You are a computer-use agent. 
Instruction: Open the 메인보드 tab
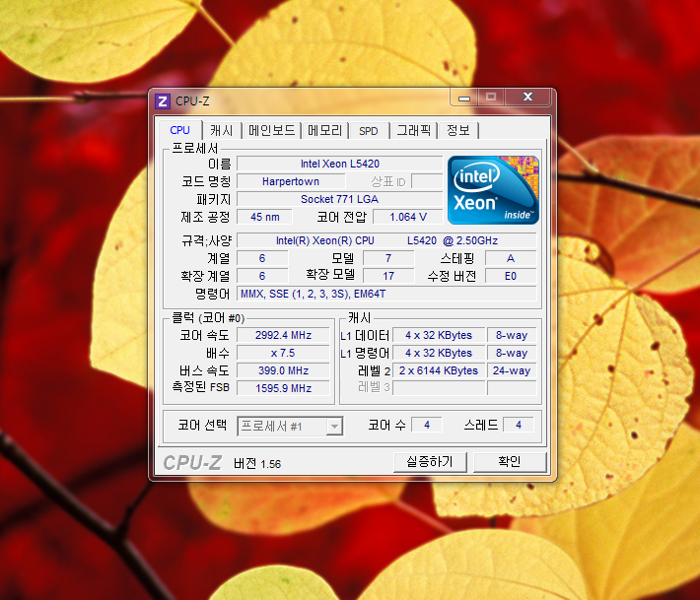point(271,130)
